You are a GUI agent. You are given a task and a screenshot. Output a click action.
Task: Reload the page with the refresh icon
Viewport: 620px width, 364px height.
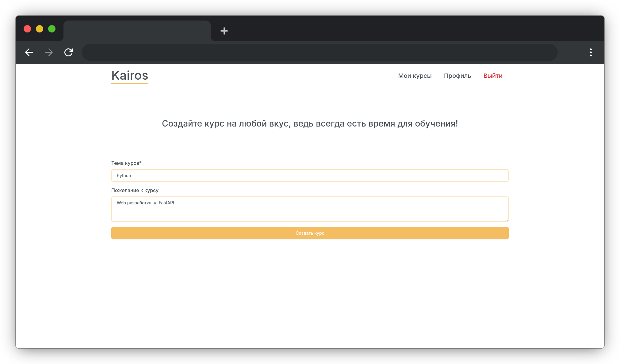[68, 52]
